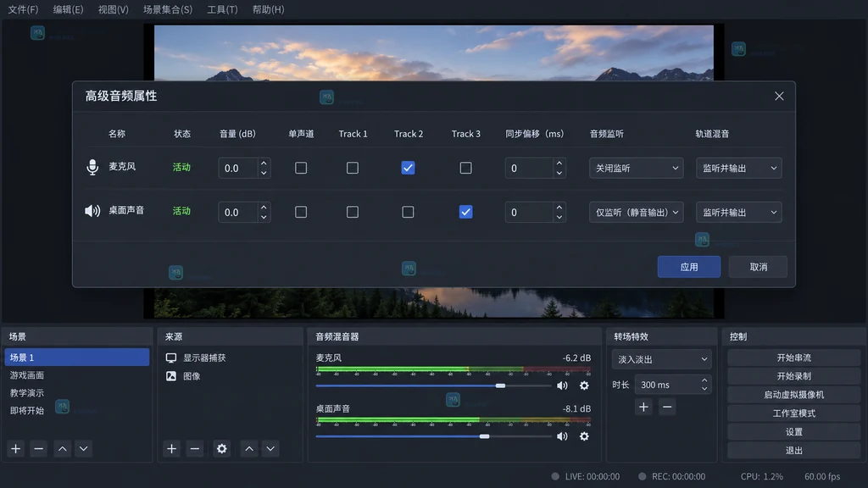Click the 显示器捕获 monitor icon
The height and width of the screenshot is (488, 868).
[x=171, y=358]
